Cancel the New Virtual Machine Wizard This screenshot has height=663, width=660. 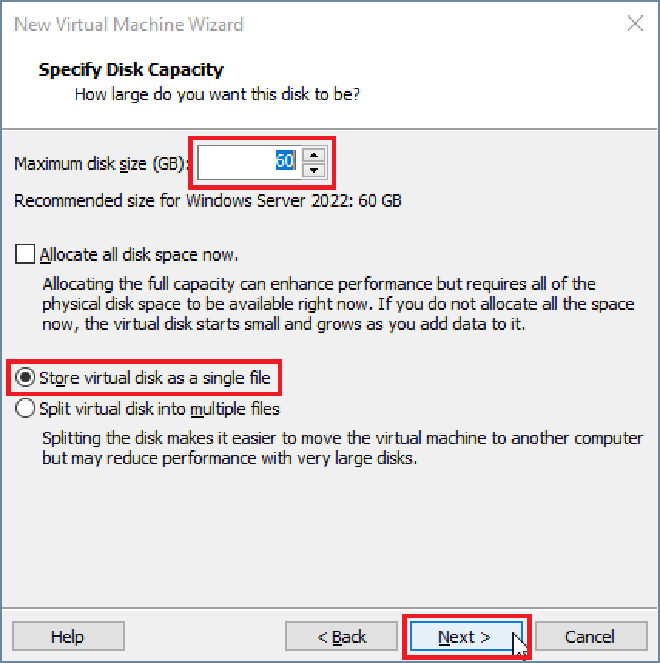point(589,636)
